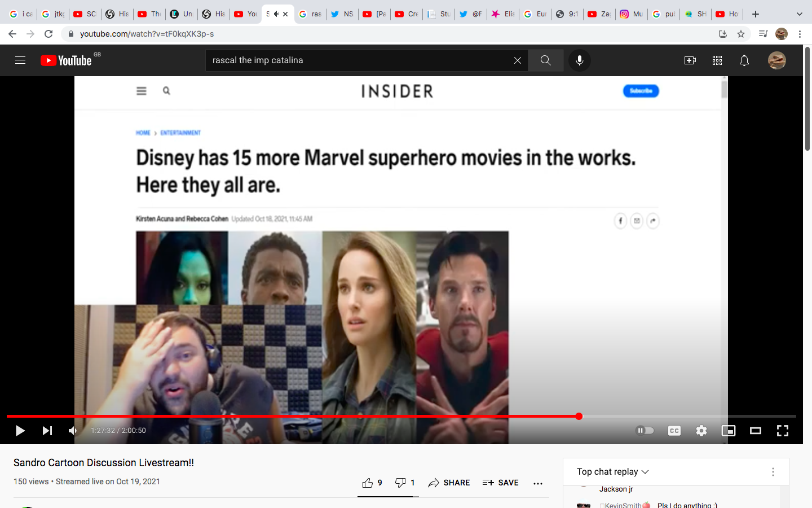Switch to miniplayer mode
812x508 pixels.
click(x=729, y=431)
